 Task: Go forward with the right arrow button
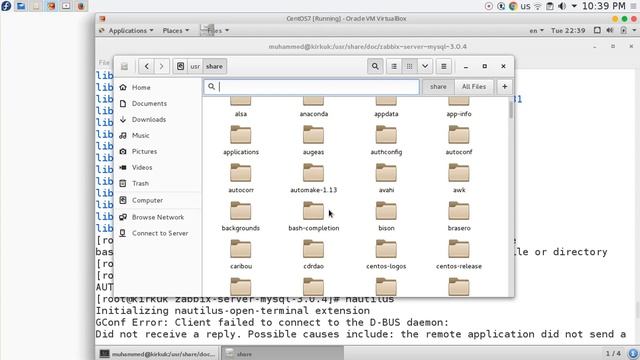point(162,66)
